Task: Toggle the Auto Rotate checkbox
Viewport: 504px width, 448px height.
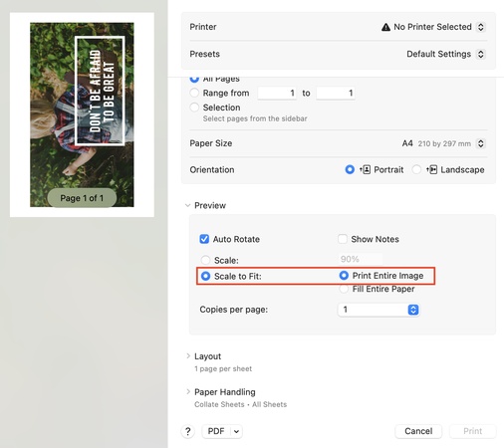Action: 204,239
